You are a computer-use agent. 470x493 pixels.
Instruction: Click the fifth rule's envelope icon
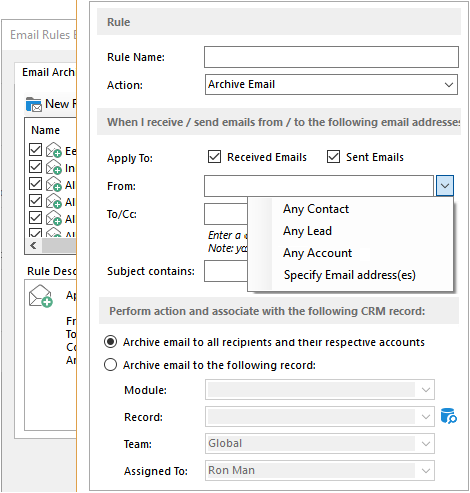[x=54, y=218]
